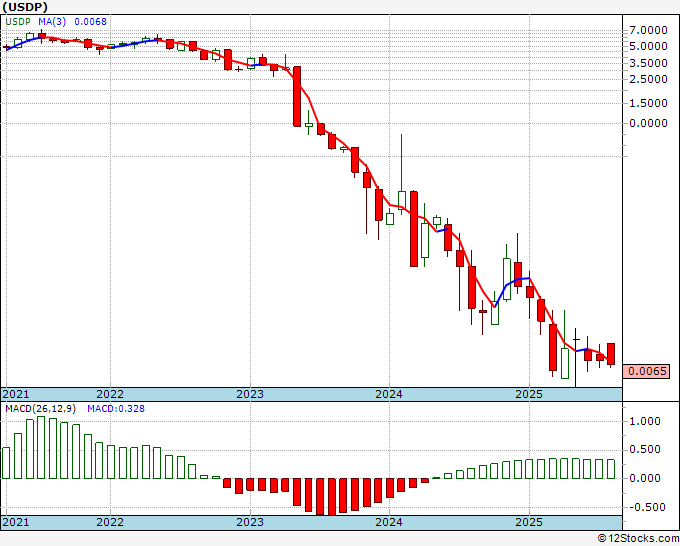Select 2023 on the price chart time axis
Image resolution: width=680 pixels, height=546 pixels.
click(250, 394)
